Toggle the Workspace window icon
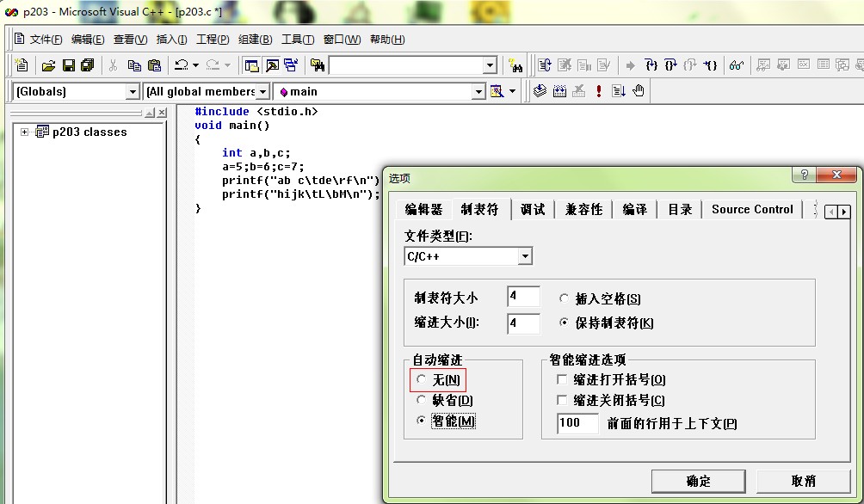The image size is (864, 504). [252, 65]
